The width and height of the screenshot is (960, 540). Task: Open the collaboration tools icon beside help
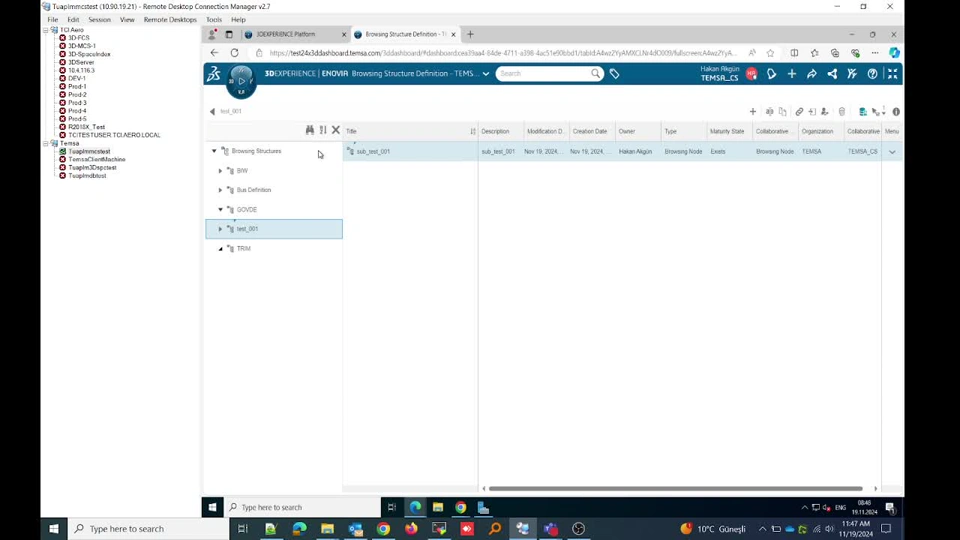(852, 73)
